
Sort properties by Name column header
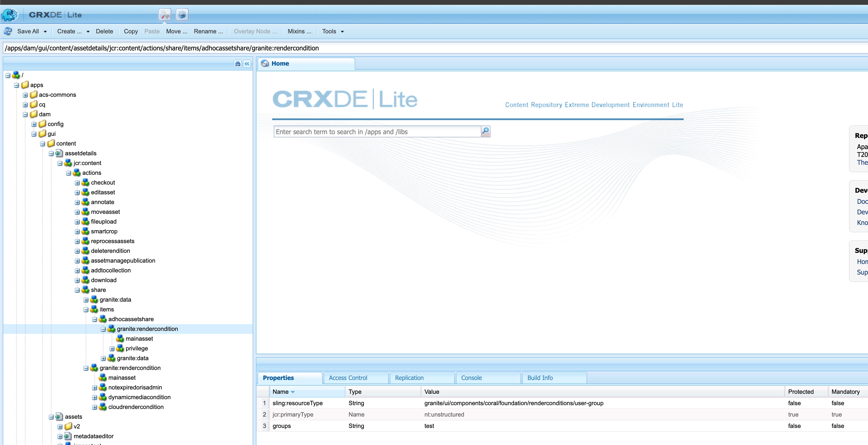280,392
